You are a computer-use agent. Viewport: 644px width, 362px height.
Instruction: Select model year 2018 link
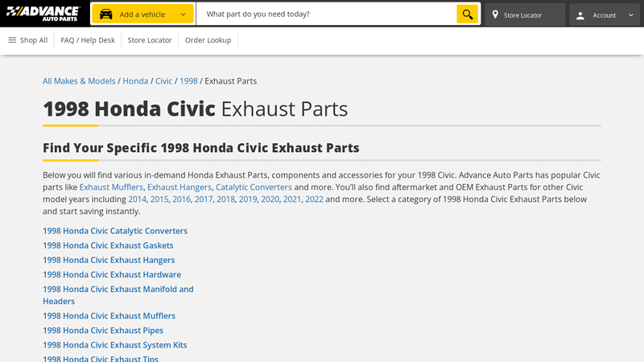tap(226, 199)
